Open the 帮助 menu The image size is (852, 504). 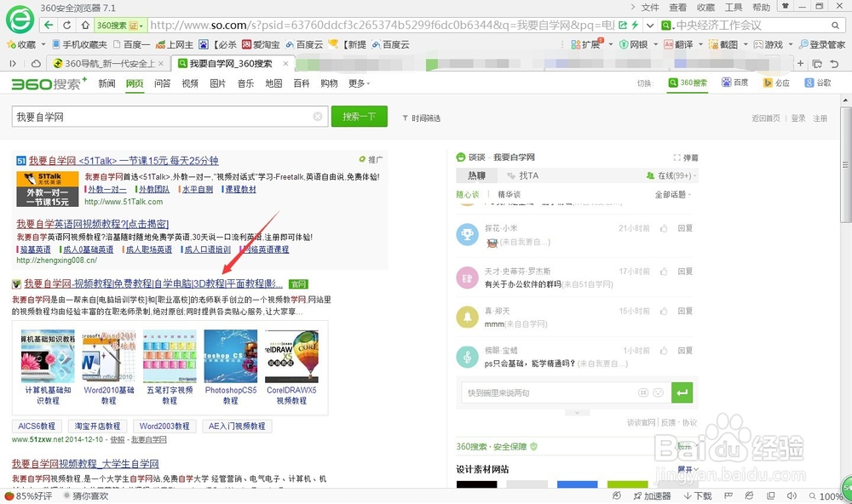click(761, 7)
